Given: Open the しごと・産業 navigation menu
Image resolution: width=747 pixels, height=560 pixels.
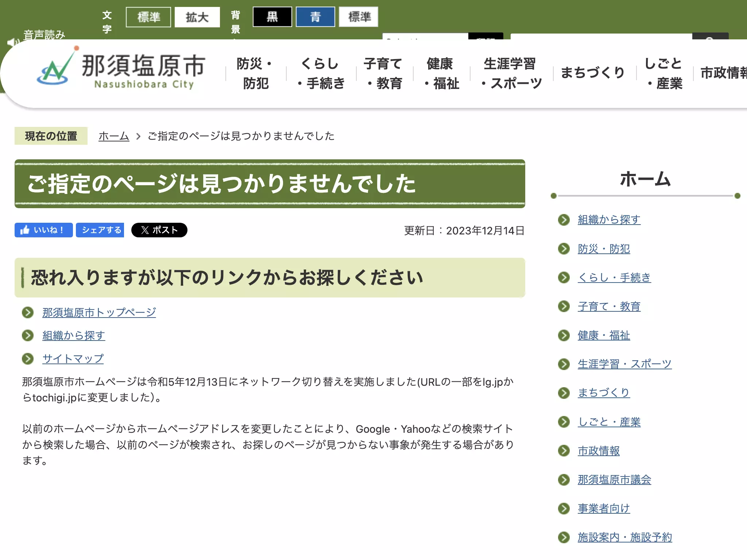Looking at the screenshot, I should coord(664,73).
